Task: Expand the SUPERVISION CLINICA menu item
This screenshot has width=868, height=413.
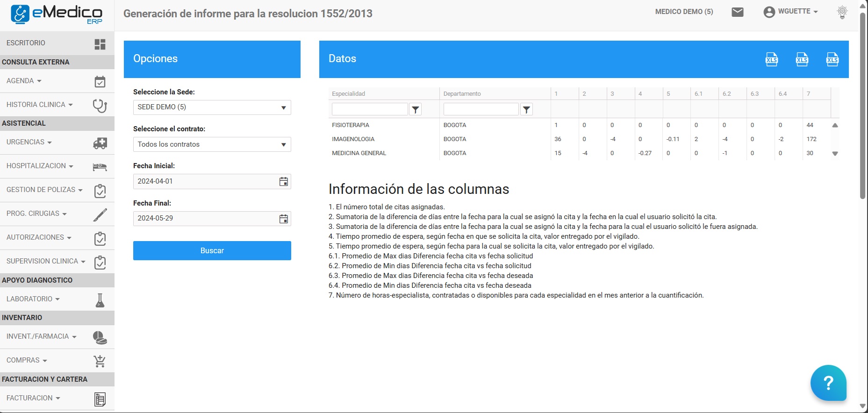Action: pyautogui.click(x=57, y=262)
